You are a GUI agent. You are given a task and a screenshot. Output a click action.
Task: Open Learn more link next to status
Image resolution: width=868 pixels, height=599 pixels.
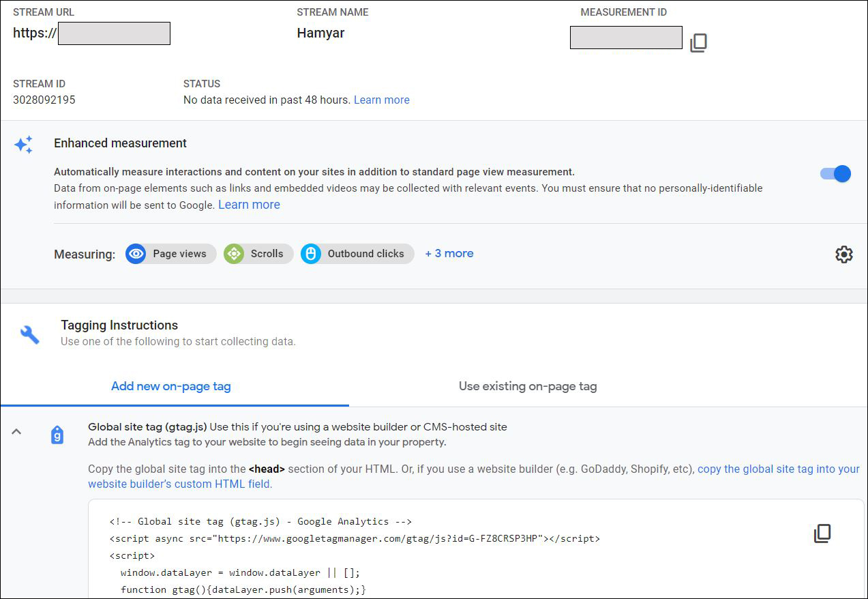[x=382, y=100]
